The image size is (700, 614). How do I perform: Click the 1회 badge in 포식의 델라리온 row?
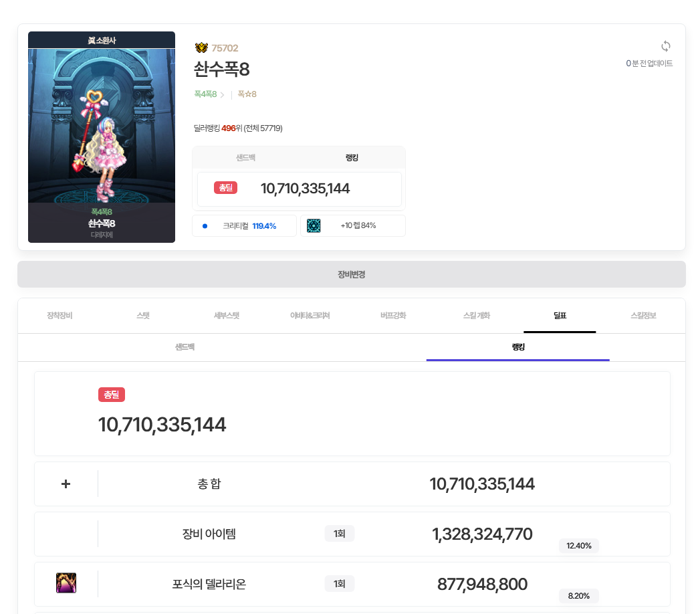tap(339, 584)
